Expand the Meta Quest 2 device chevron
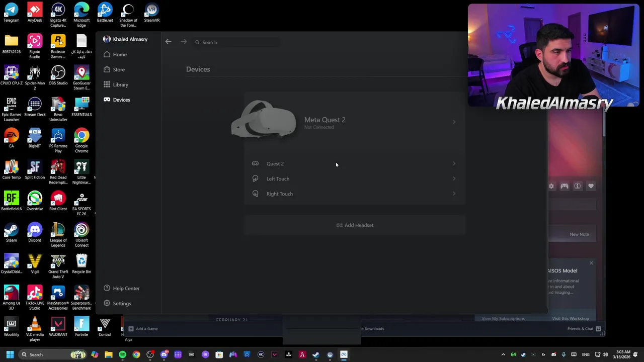This screenshot has height=362, width=644. 454,122
